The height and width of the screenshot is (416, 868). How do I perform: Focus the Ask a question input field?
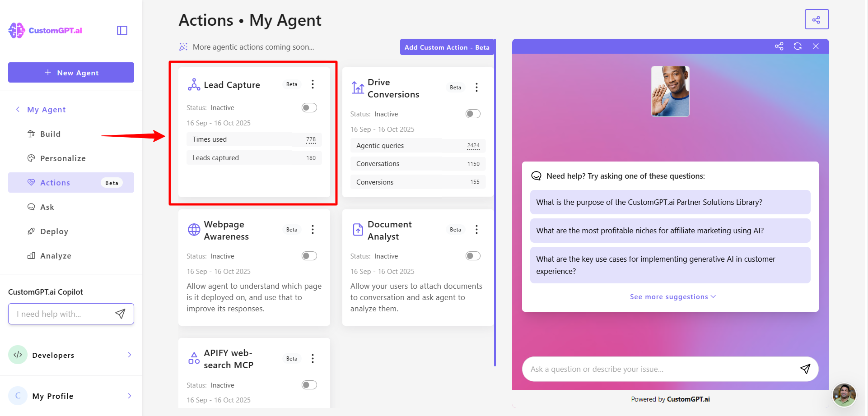point(660,369)
